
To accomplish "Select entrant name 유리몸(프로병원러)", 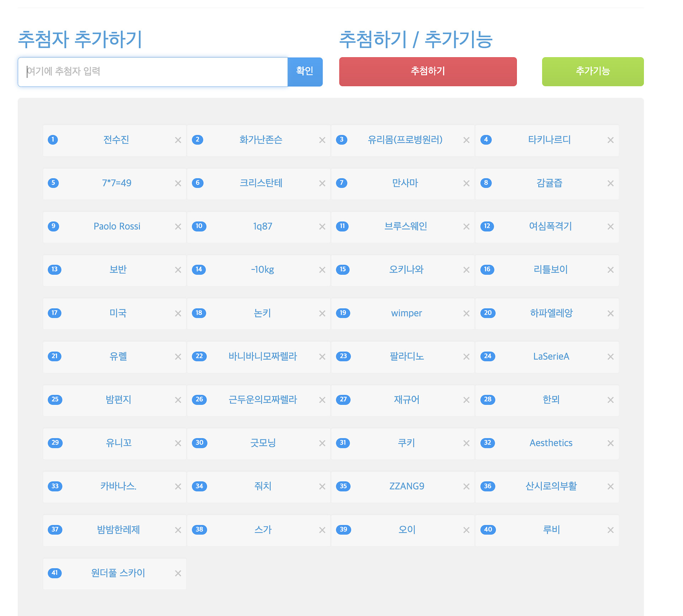I will [405, 140].
